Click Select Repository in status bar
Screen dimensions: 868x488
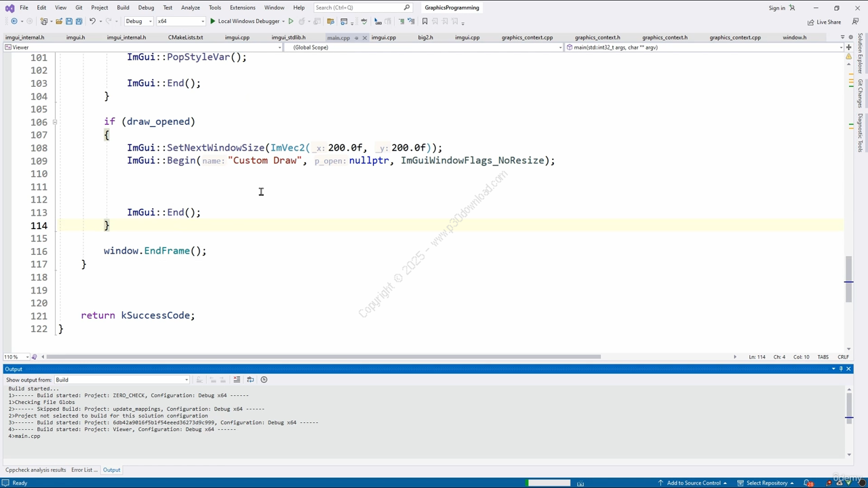point(766,483)
